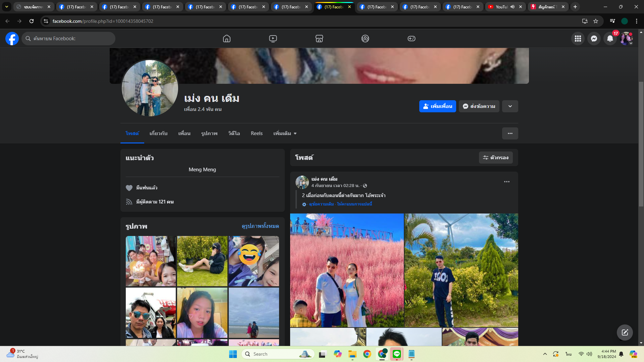Expand the เพิ่มเติม tab dropdown
This screenshot has width=644, height=362.
click(285, 133)
